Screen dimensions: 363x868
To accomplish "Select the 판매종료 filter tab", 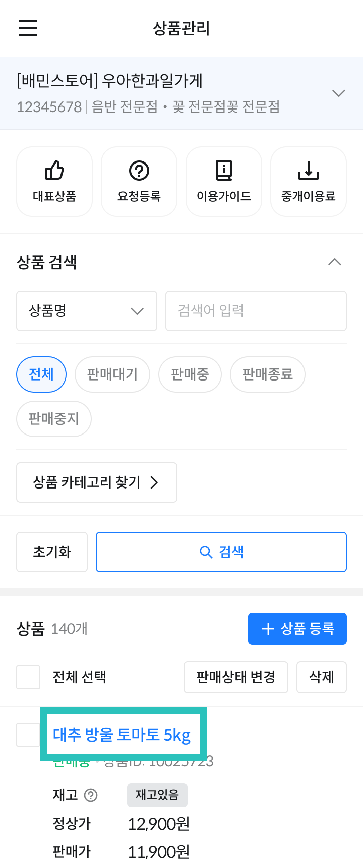I will click(268, 374).
